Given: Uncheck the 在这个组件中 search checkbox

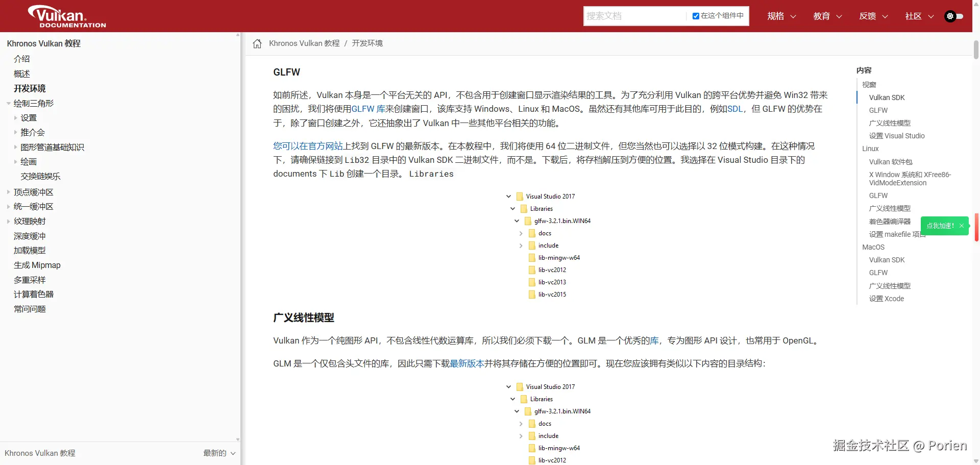Looking at the screenshot, I should click(696, 16).
